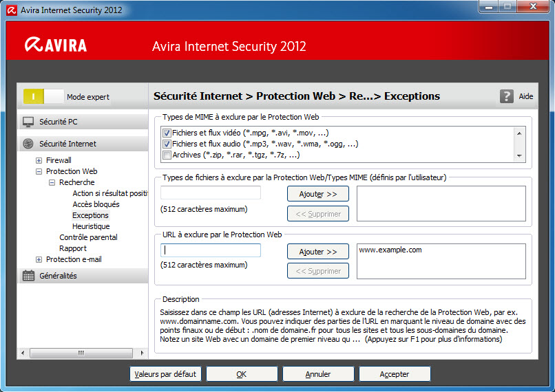Open the Sécurité Internet section

[83, 144]
